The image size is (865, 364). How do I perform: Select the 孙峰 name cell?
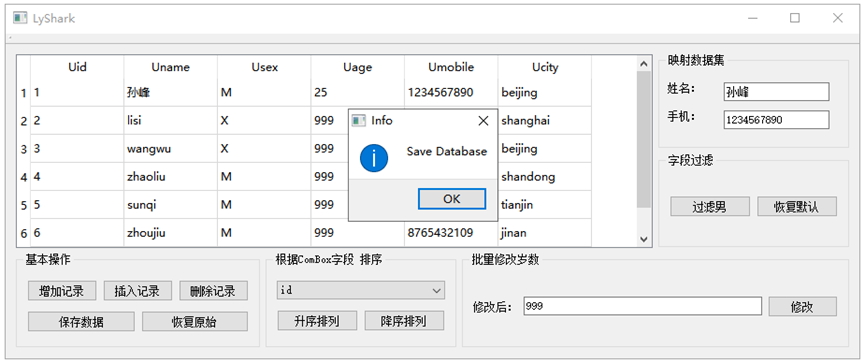tap(170, 93)
